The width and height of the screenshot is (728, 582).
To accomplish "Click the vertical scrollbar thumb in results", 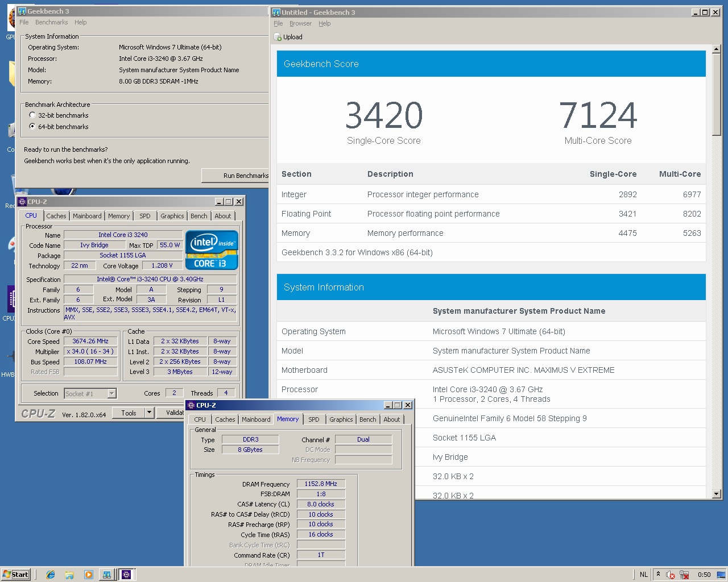I will pos(717,95).
